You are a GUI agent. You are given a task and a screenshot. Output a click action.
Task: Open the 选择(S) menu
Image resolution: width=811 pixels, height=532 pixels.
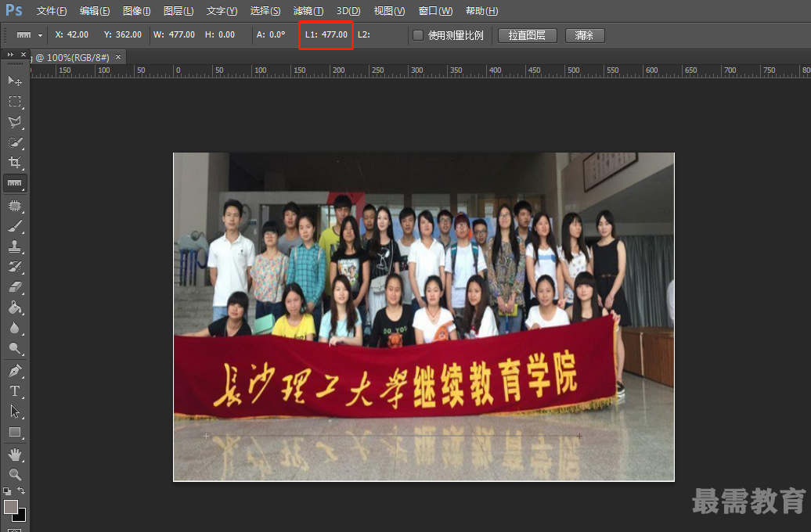pos(265,11)
